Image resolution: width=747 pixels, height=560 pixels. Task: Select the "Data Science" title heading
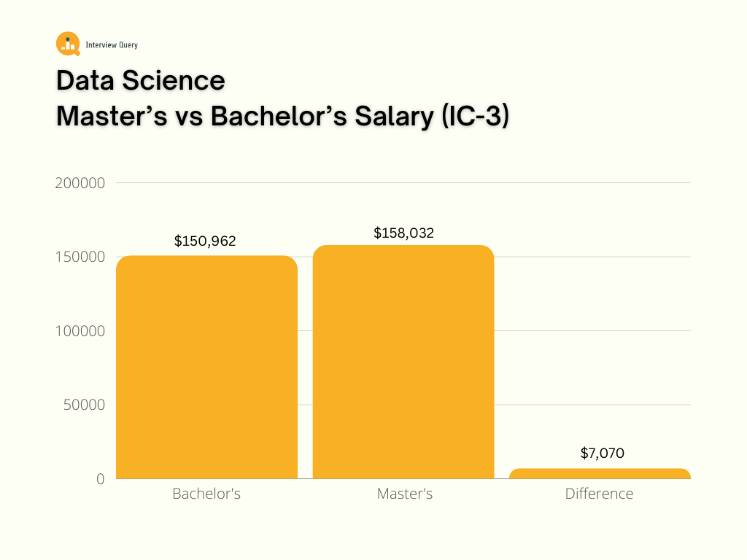[x=141, y=80]
